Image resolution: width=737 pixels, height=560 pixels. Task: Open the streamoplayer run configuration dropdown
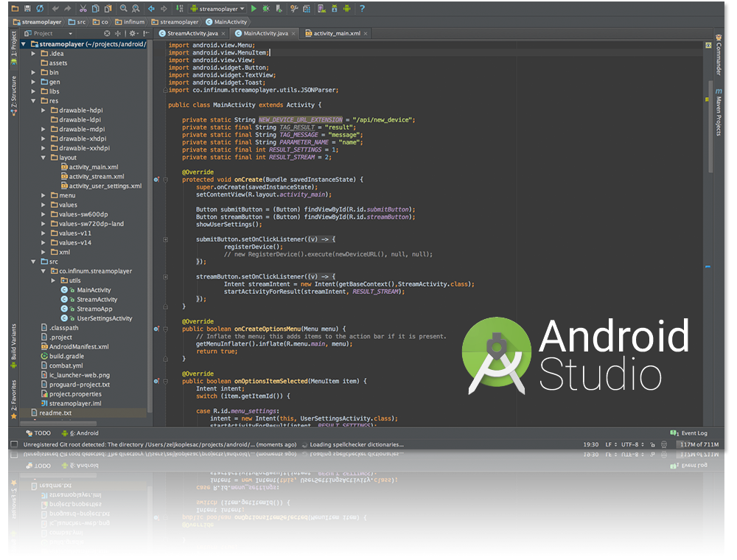click(217, 8)
